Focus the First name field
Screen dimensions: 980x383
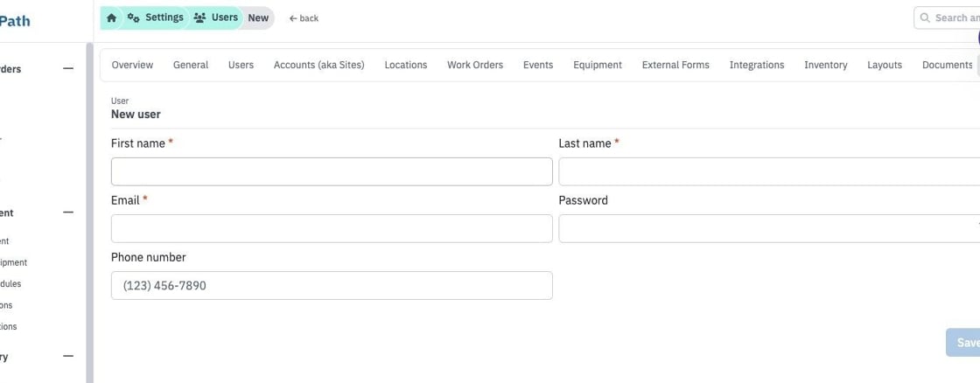pos(332,171)
